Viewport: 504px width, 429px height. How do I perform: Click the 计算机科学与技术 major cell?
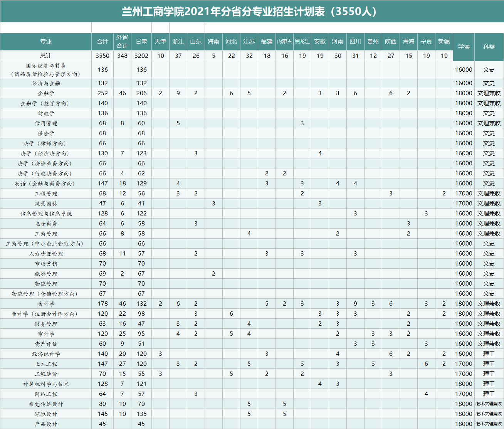(x=46, y=384)
